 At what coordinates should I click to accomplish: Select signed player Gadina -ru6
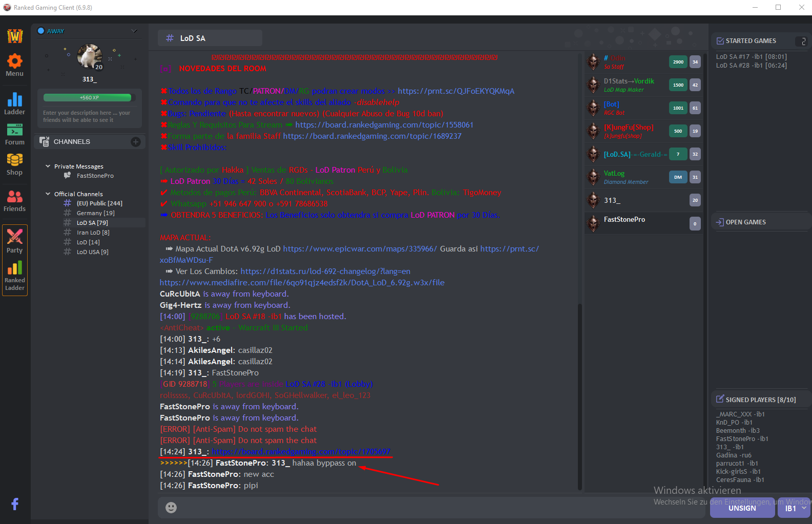pos(734,455)
